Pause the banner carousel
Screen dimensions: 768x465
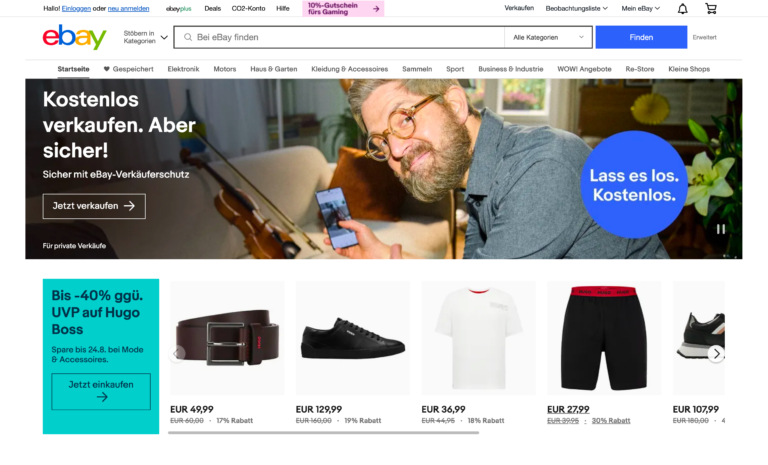pyautogui.click(x=721, y=229)
